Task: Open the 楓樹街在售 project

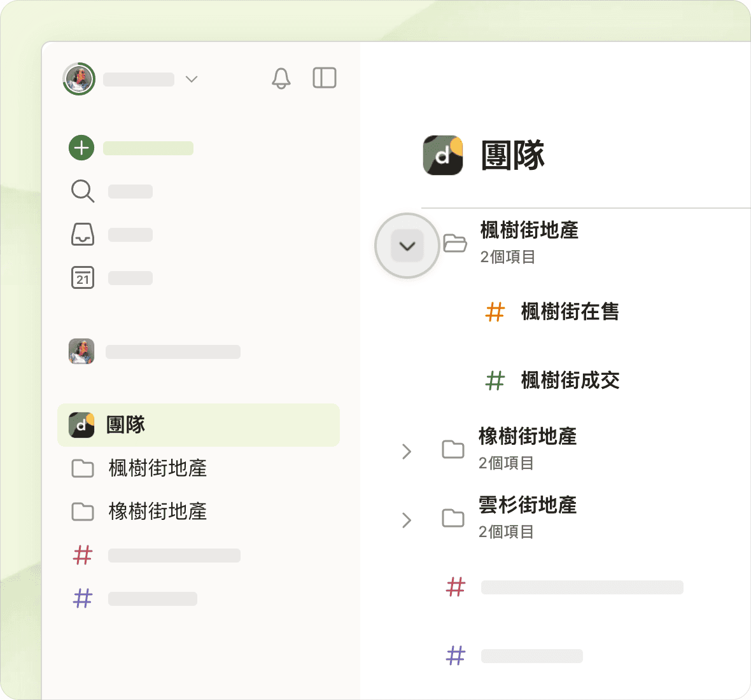Action: (x=569, y=312)
